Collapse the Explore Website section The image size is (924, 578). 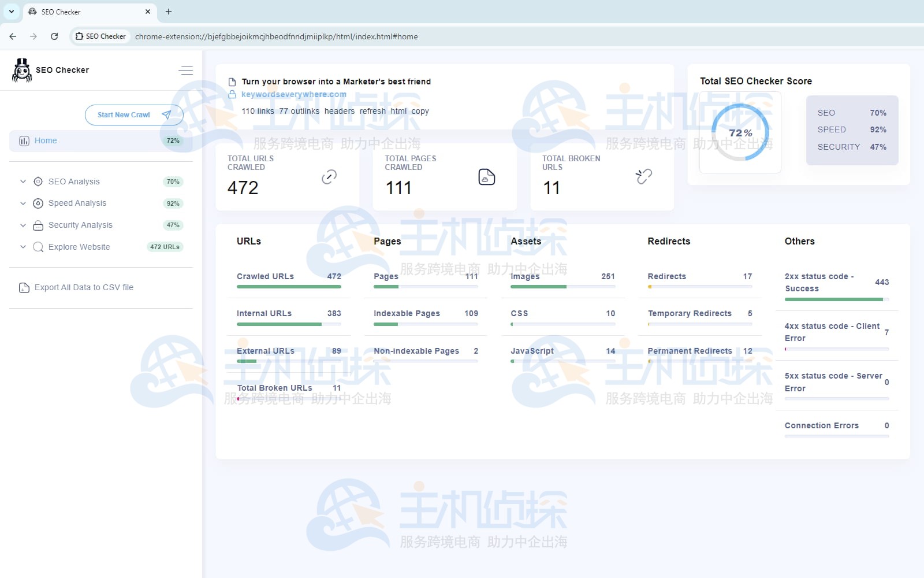(23, 247)
